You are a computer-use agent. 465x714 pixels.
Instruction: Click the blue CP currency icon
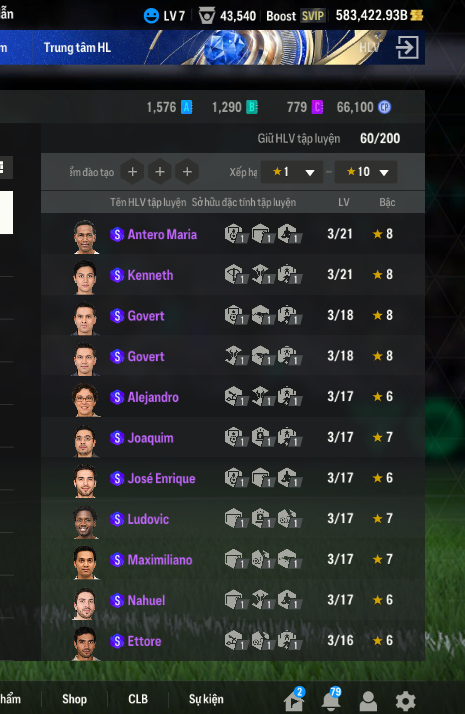pyautogui.click(x=385, y=107)
